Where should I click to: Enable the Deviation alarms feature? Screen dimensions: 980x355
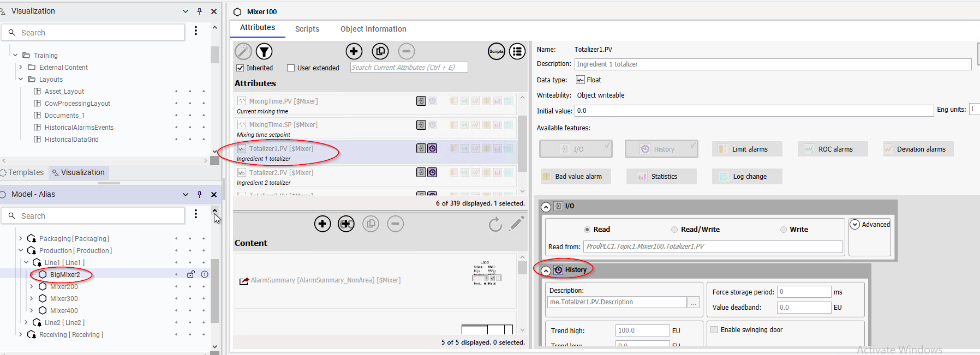pyautogui.click(x=918, y=149)
